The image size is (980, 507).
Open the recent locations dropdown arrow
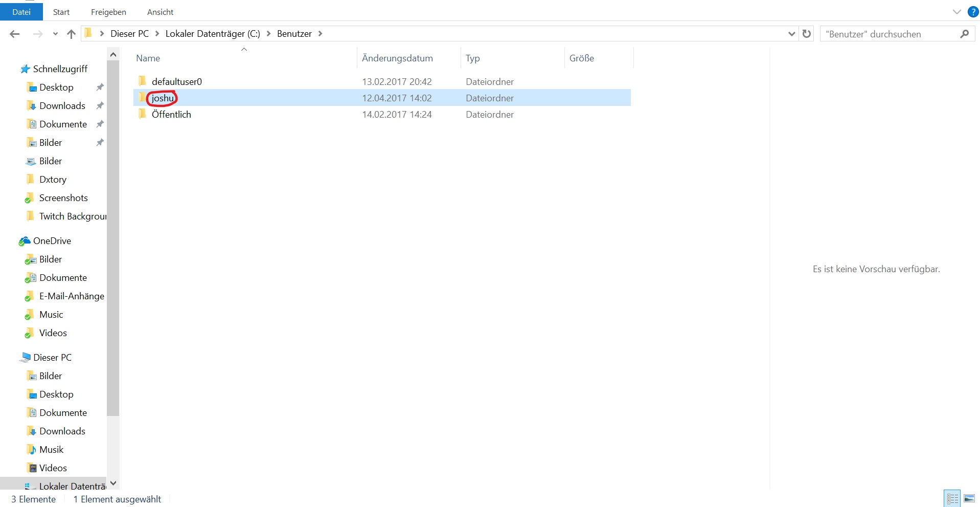tap(55, 34)
